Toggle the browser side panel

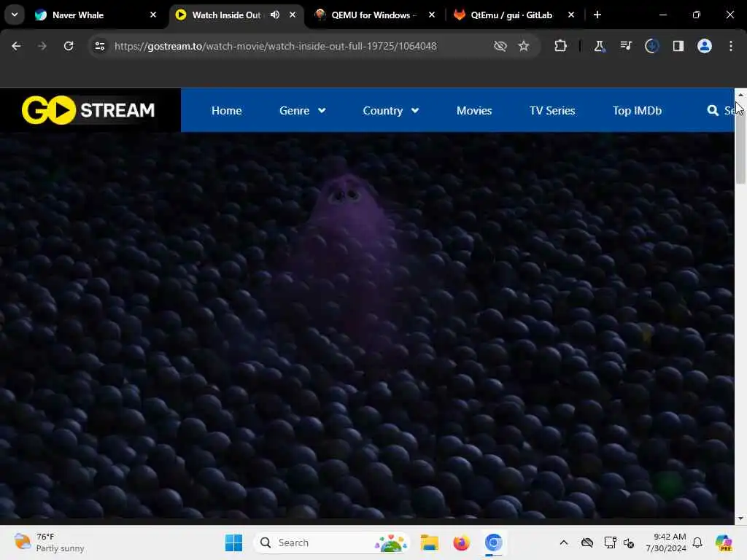pyautogui.click(x=678, y=46)
